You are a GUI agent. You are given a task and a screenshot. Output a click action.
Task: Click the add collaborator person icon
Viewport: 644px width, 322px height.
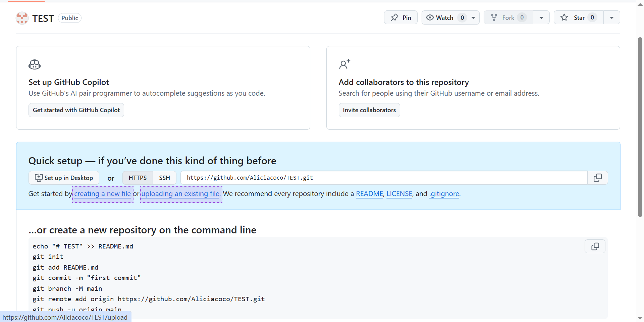coord(344,64)
